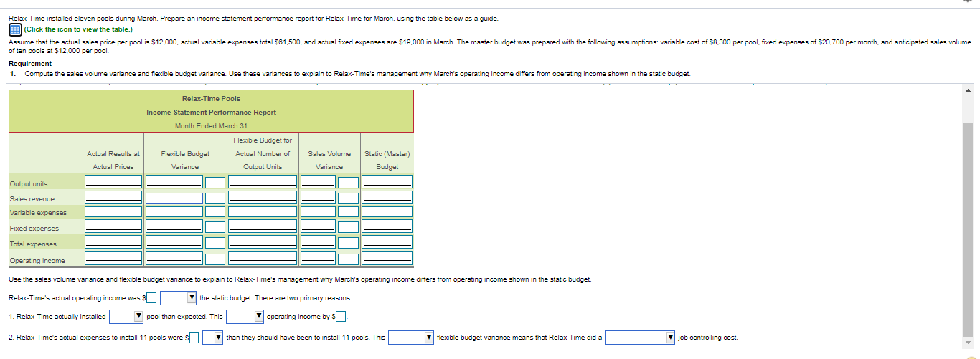Viewport: 980px width, 359px height.
Task: Click Fixed expenses Flexible Budget field
Action: 263,226
